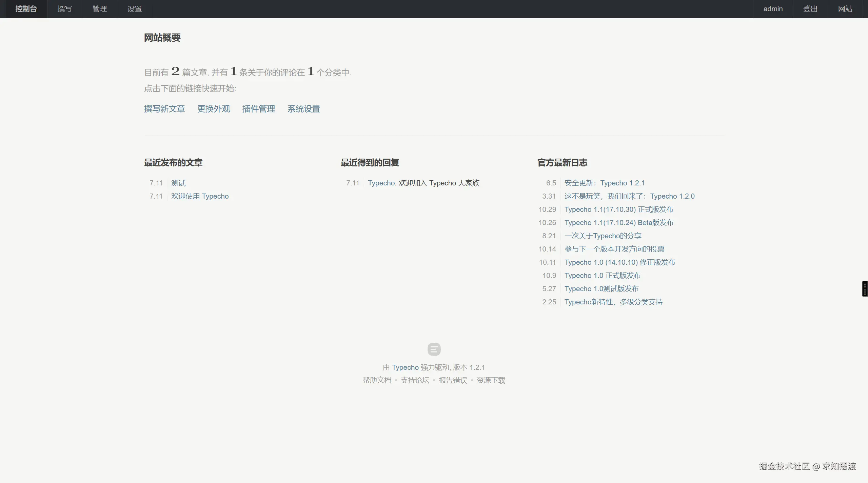
Task: Open log Typecho 1.1(17.10.24) Beta版发布
Action: click(619, 223)
